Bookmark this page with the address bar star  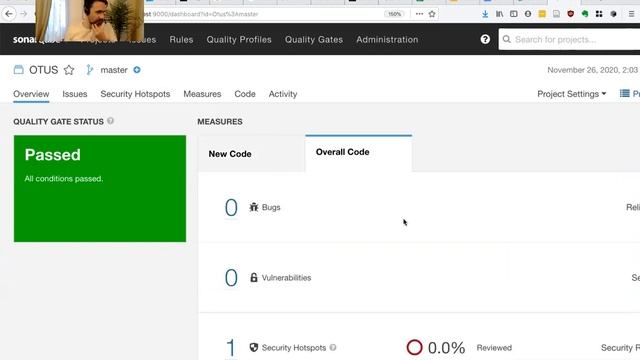click(432, 14)
